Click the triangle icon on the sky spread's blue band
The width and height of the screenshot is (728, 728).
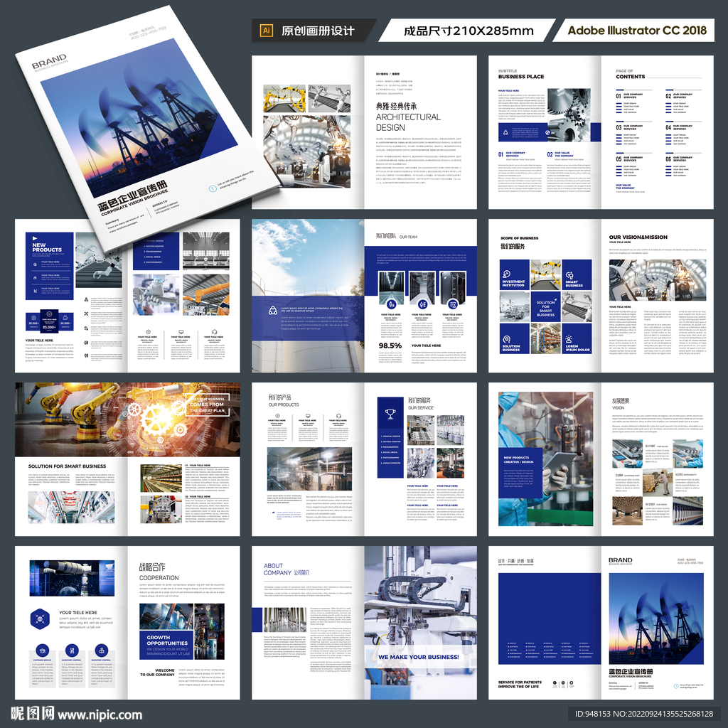(273, 311)
